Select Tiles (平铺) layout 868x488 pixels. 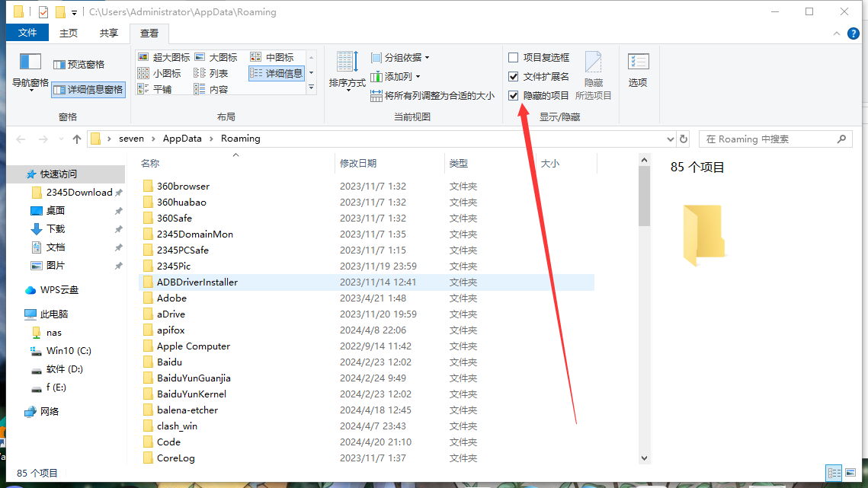coord(155,90)
